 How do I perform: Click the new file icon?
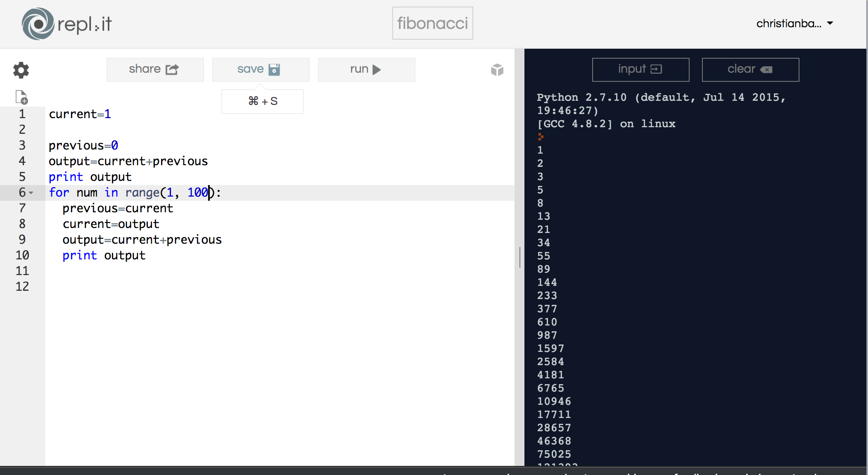click(21, 97)
